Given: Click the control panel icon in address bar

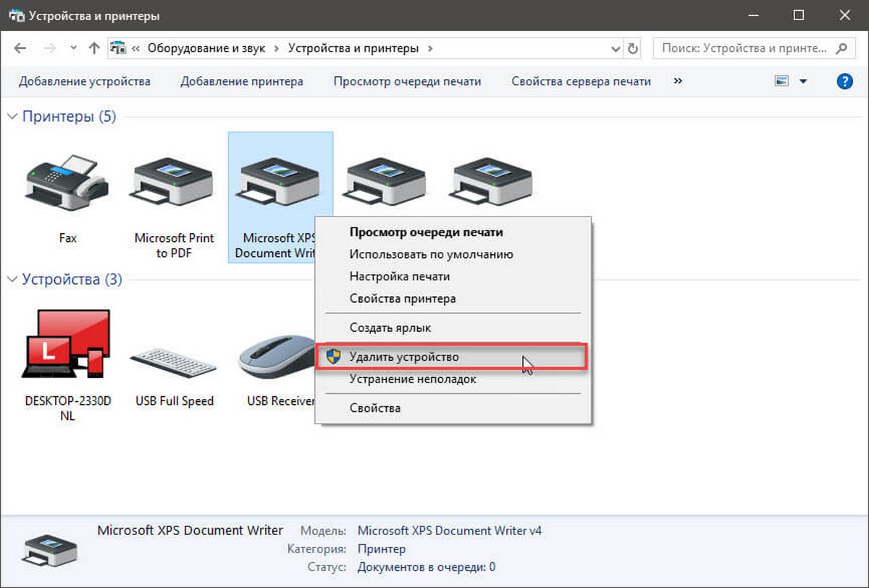Looking at the screenshot, I should coord(117,49).
